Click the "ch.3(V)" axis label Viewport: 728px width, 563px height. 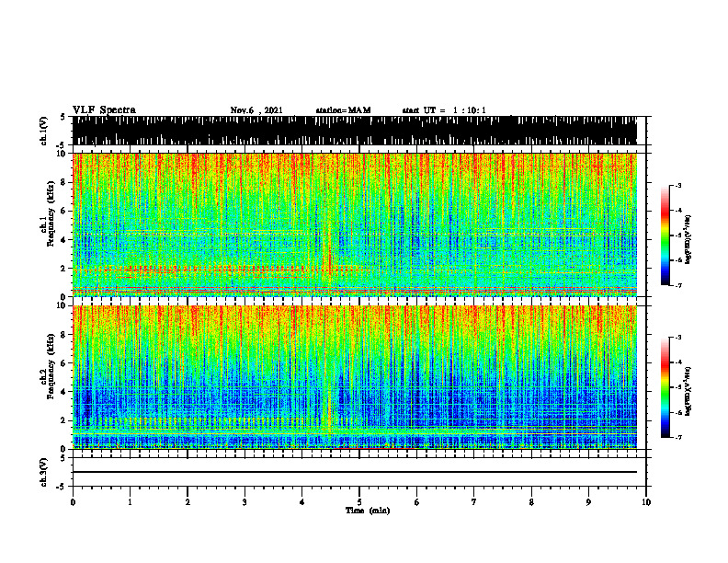[x=45, y=472]
